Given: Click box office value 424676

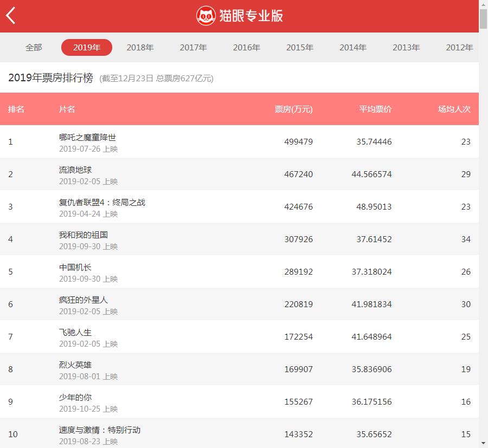Looking at the screenshot, I should pyautogui.click(x=298, y=207).
